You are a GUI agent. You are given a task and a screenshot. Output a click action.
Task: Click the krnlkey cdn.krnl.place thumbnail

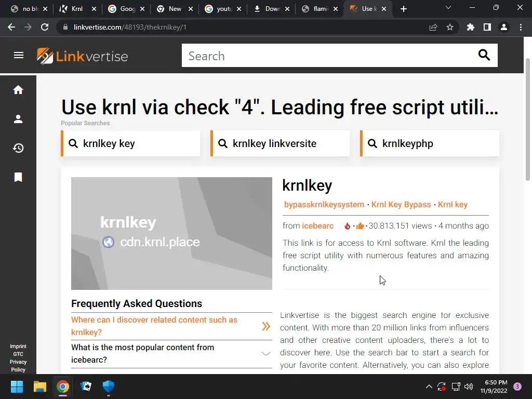171,233
